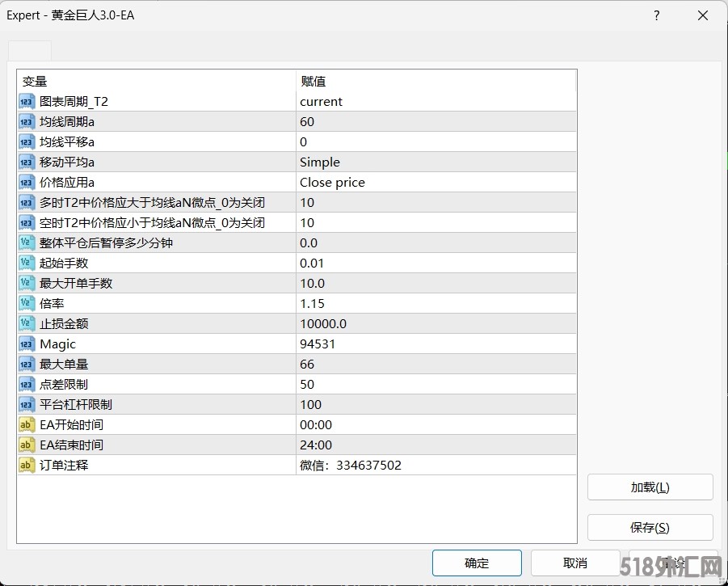This screenshot has width=728, height=586.
Task: Select the 起始手数 variable name
Action: coord(64,263)
